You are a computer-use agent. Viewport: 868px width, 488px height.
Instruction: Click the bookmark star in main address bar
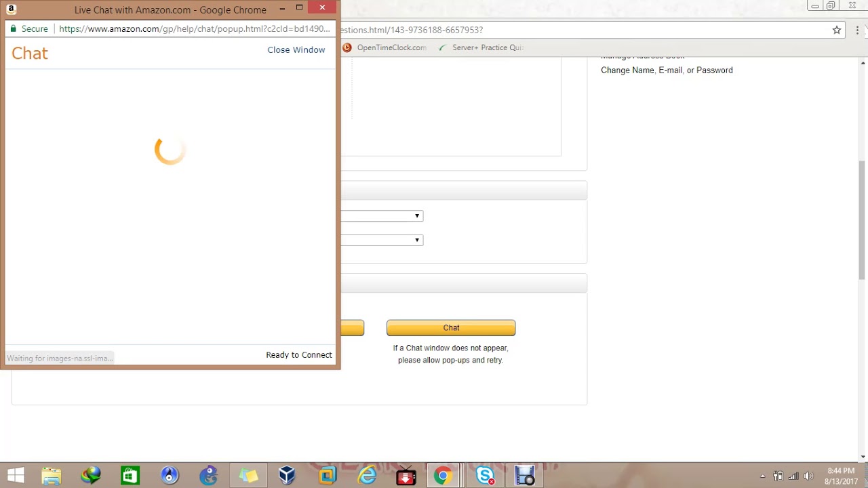click(837, 30)
